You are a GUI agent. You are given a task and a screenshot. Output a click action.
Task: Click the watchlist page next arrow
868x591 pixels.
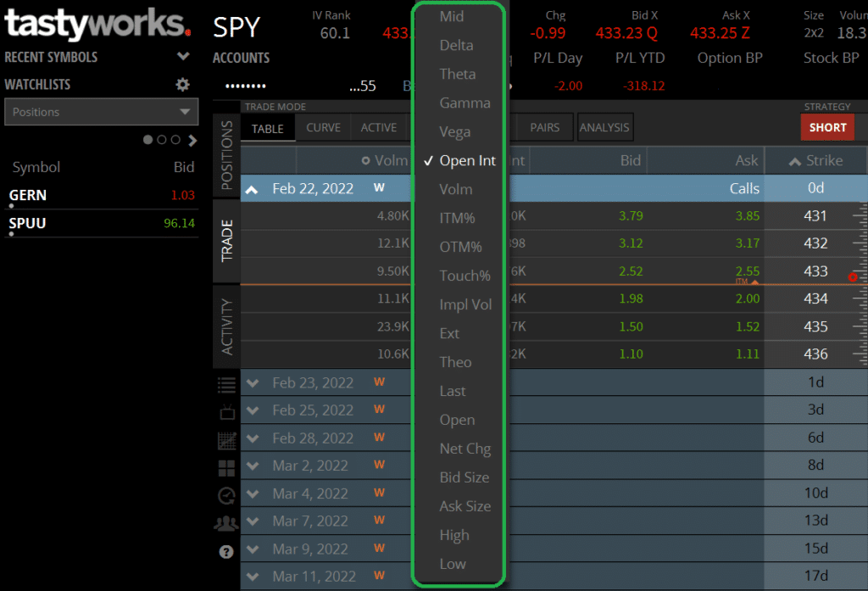pos(192,140)
